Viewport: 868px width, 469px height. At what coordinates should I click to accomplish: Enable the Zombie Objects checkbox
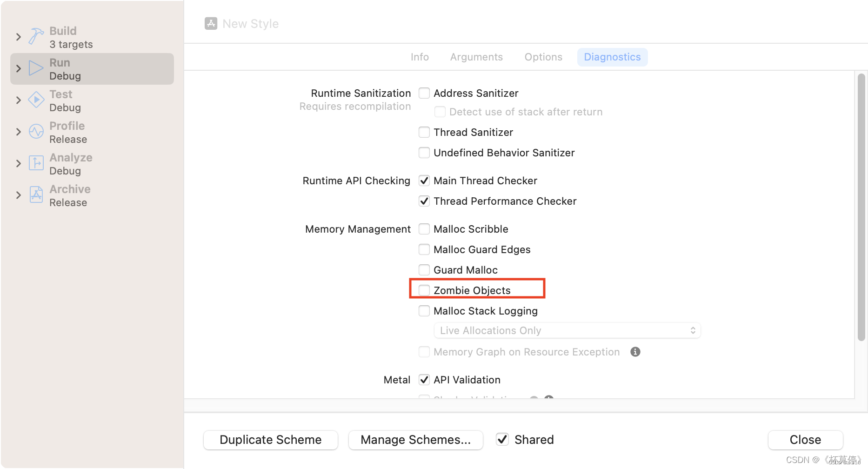pyautogui.click(x=424, y=290)
